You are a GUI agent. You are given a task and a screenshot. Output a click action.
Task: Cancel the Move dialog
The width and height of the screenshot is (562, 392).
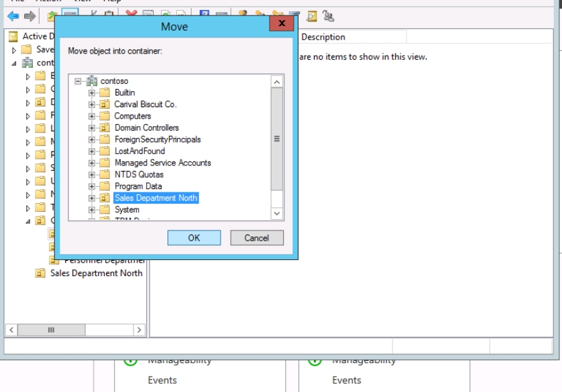(x=257, y=238)
